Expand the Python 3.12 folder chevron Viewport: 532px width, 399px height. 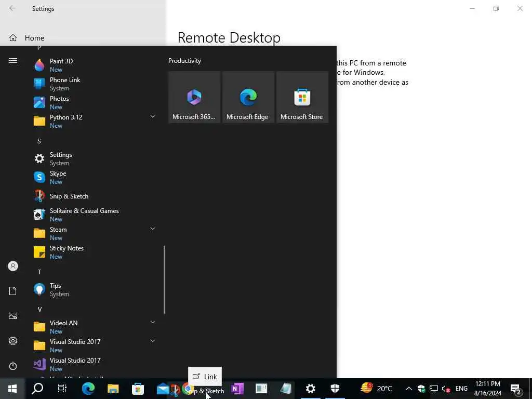(152, 116)
